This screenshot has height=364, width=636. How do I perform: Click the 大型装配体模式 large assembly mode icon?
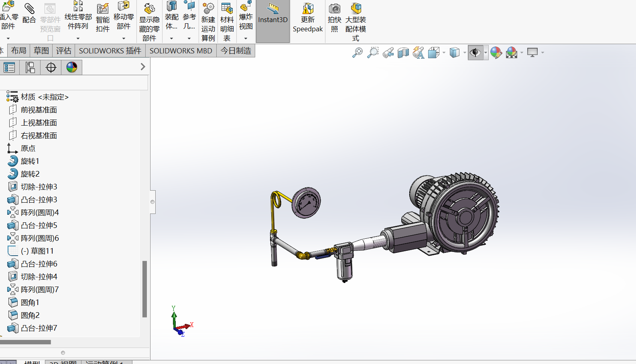[356, 22]
